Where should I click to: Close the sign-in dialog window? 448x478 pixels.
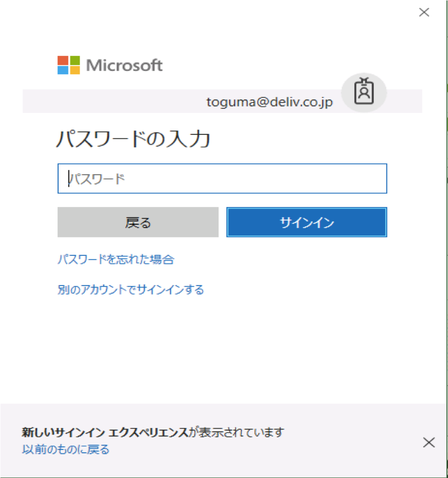[x=424, y=13]
